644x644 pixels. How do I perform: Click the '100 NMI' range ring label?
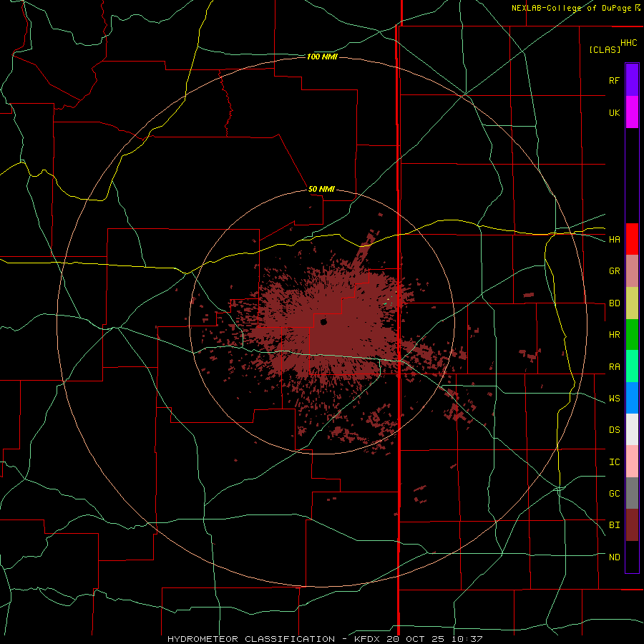tap(322, 57)
